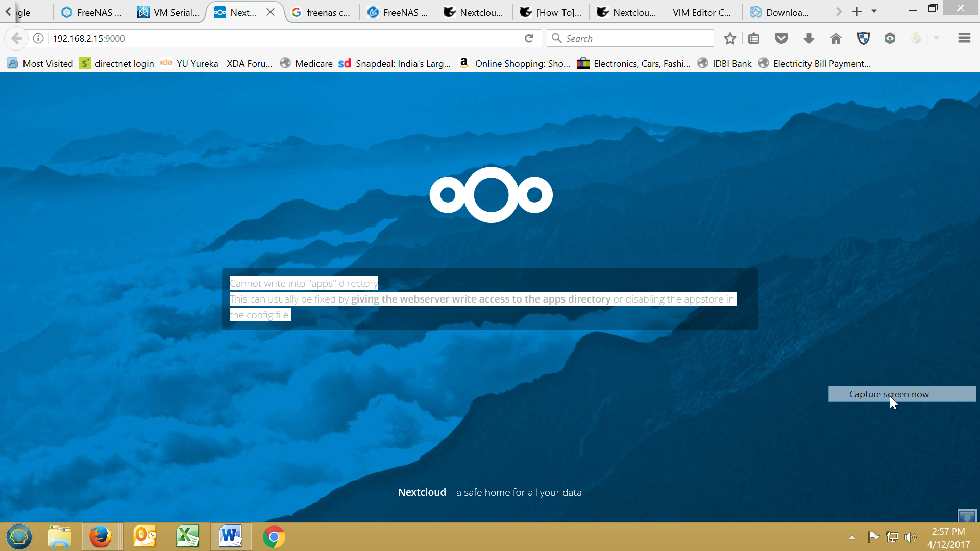Close the active Nextcloud tab
980x551 pixels.
[271, 12]
